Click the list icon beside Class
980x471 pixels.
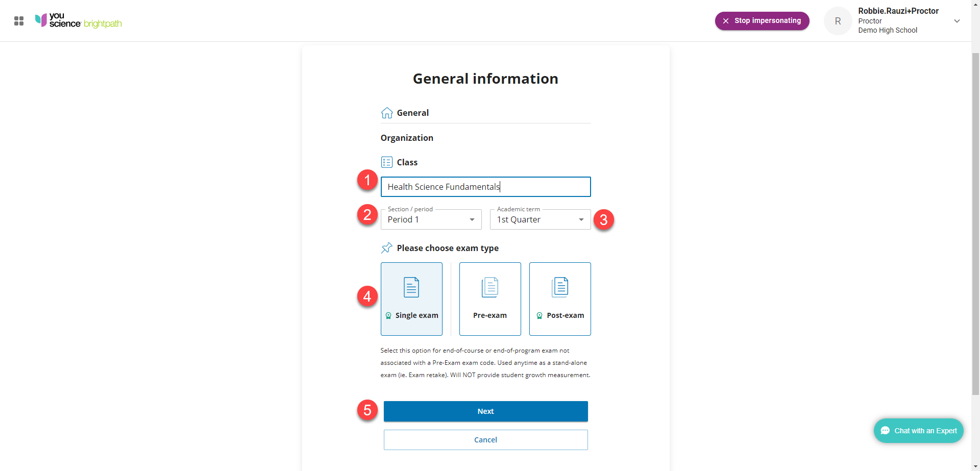pyautogui.click(x=387, y=162)
